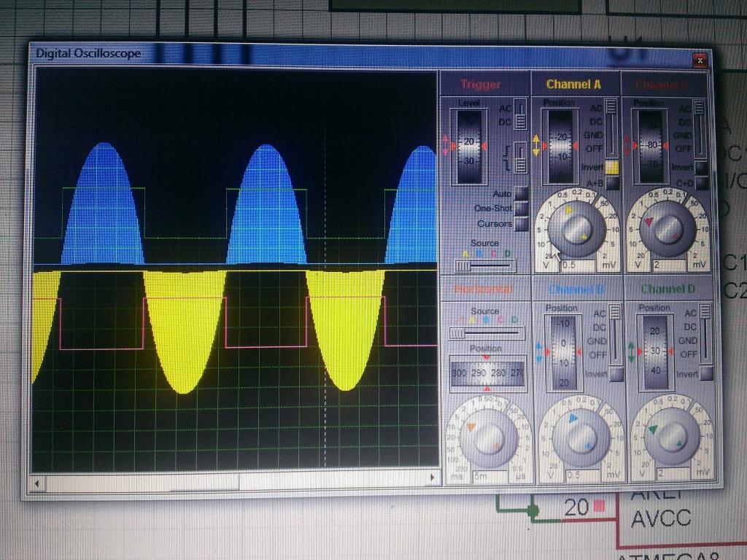This screenshot has width=747, height=560.
Task: Click the Channel D volts-per-division knob
Action: (672, 435)
